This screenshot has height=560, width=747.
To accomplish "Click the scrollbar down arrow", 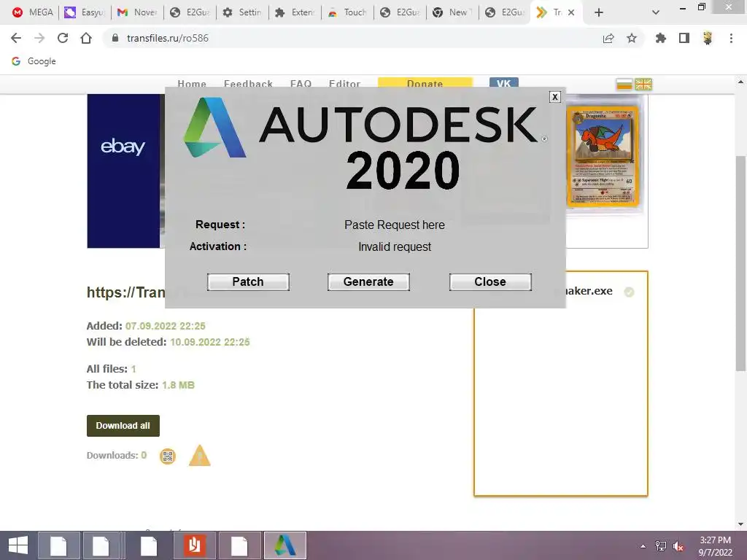I will pos(740,524).
